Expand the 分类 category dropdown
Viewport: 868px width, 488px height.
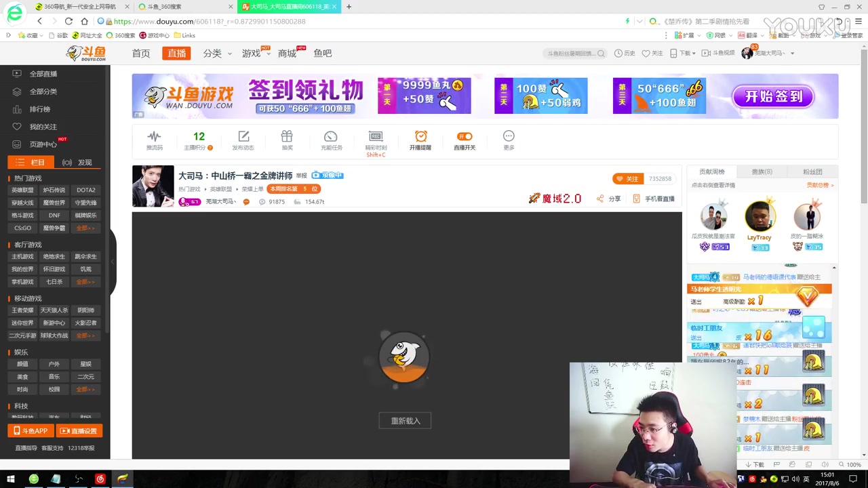[217, 54]
